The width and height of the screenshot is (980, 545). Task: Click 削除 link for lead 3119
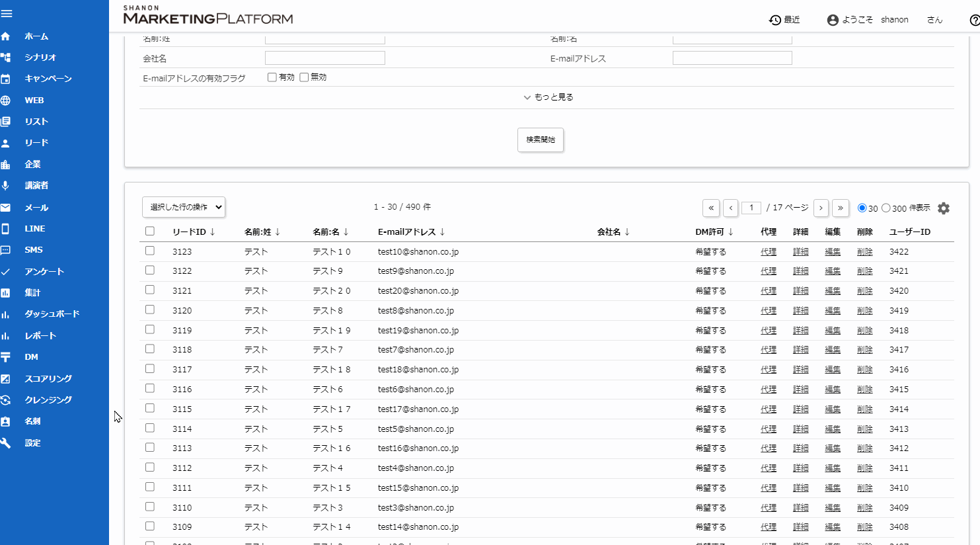(865, 331)
